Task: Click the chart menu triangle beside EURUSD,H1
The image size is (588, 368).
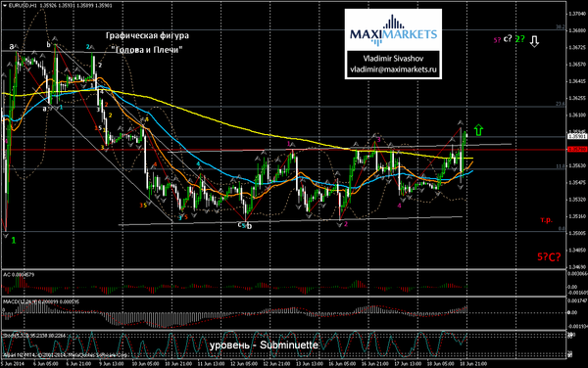Action: 4,6
